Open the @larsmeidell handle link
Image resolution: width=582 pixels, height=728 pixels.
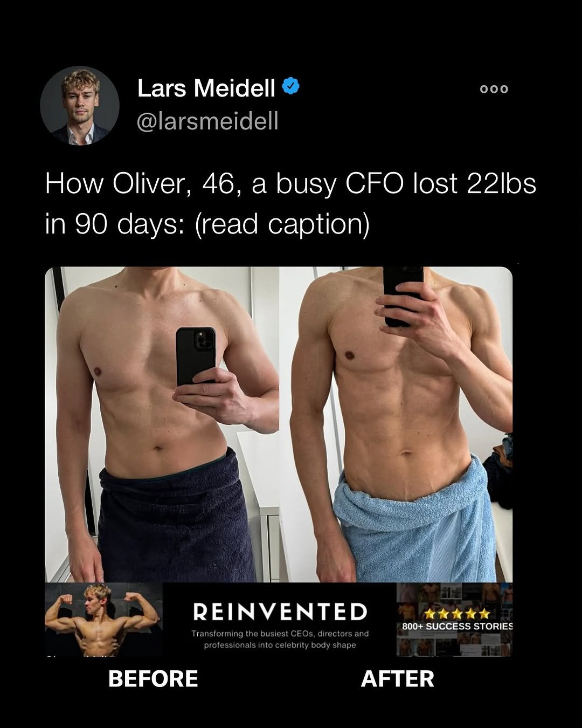pyautogui.click(x=208, y=121)
